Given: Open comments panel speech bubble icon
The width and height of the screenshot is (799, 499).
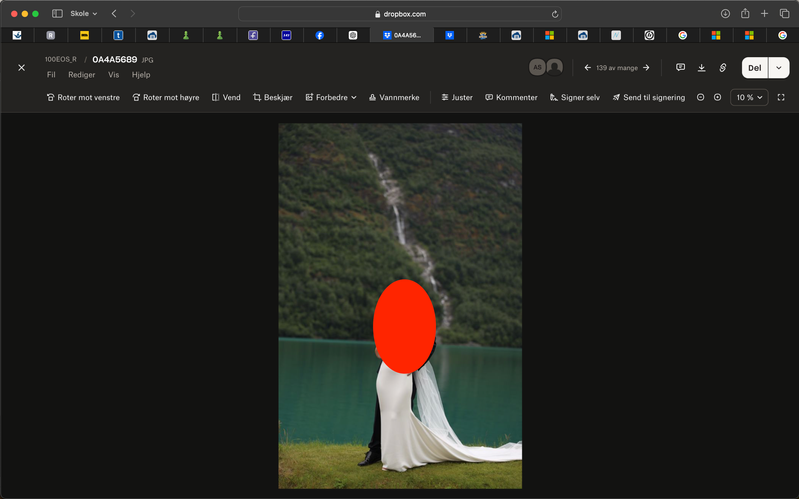Looking at the screenshot, I should (680, 68).
